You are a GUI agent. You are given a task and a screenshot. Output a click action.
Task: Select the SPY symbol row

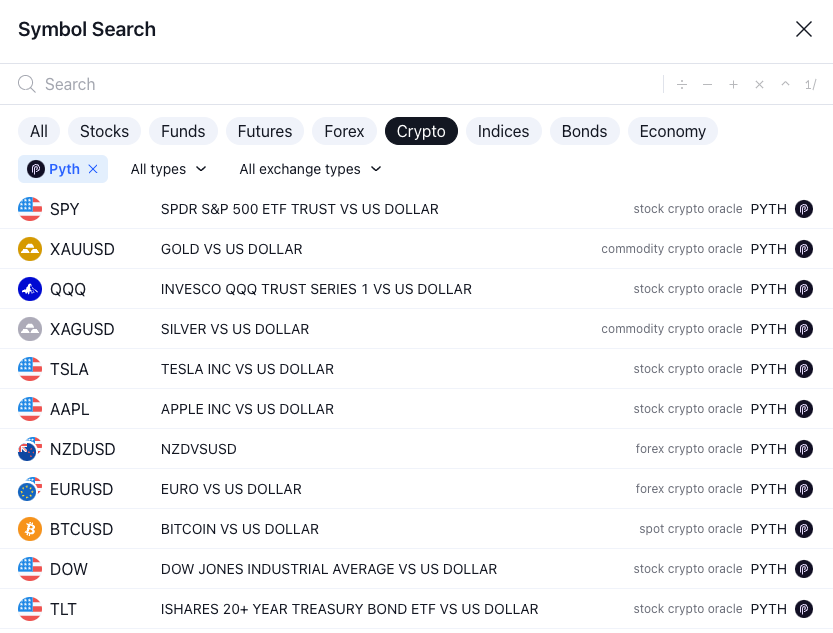pos(416,209)
